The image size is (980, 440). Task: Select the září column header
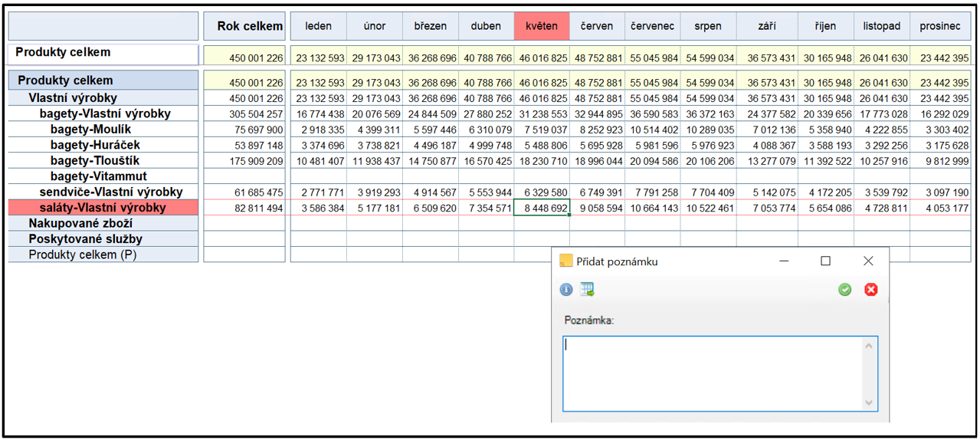click(x=767, y=26)
